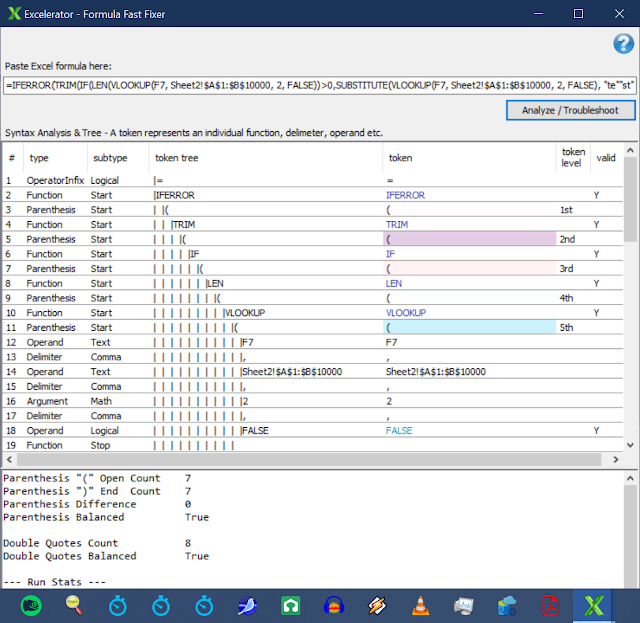Click the token level column header
Image resolution: width=640 pixels, height=623 pixels.
click(573, 158)
